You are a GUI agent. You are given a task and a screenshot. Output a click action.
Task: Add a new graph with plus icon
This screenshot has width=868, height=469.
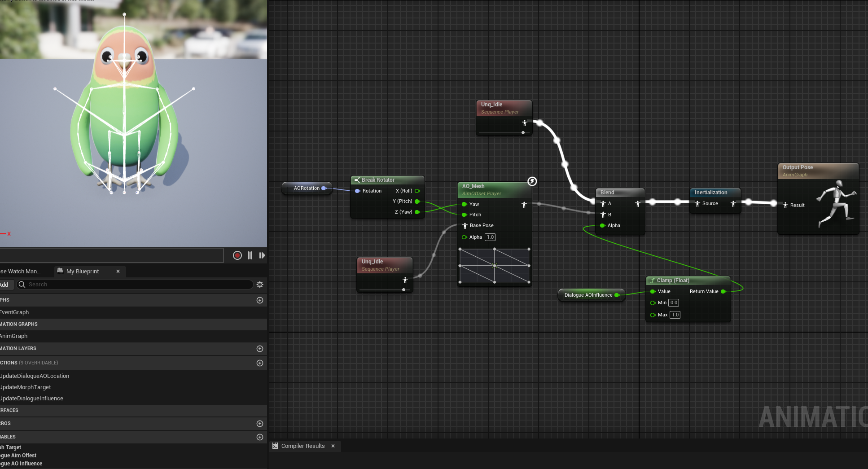[260, 300]
